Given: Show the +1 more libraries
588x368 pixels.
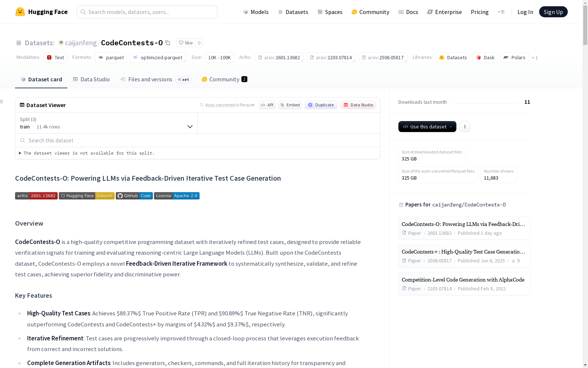Looking at the screenshot, I should [535, 57].
